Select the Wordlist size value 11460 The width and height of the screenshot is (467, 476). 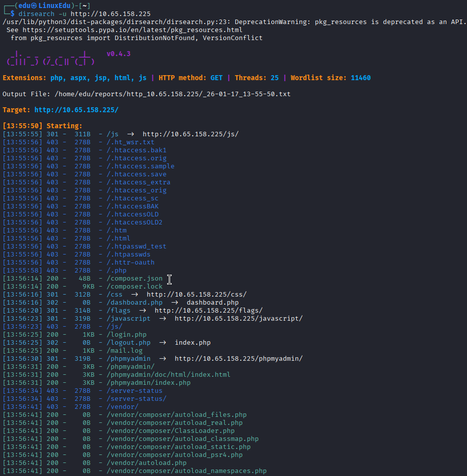(360, 78)
